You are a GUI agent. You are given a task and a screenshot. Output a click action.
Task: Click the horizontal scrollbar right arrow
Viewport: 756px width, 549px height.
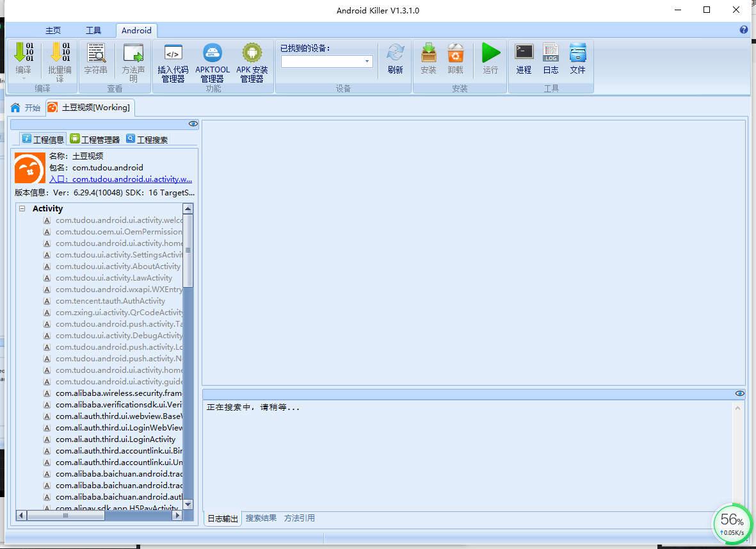coord(177,515)
